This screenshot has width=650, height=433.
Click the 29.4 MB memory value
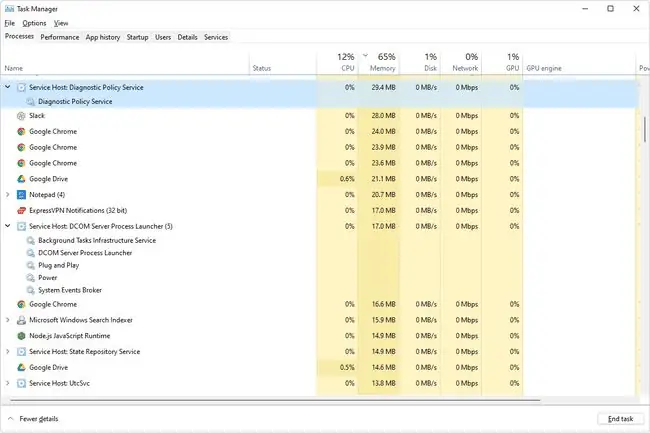click(383, 87)
